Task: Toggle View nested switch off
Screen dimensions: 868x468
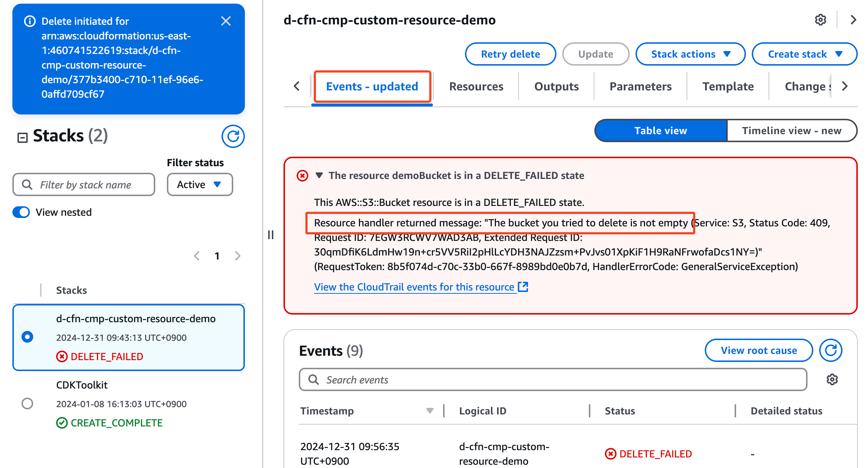Action: 21,212
